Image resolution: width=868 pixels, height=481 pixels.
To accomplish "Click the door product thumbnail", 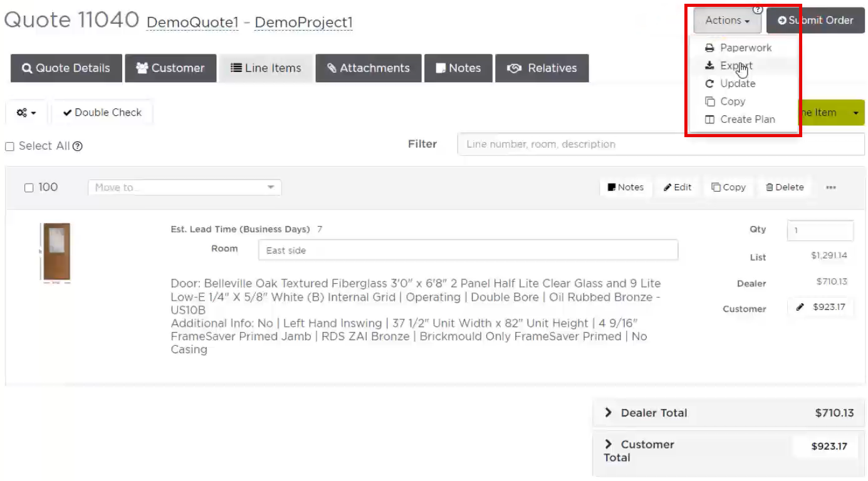I will tap(56, 252).
